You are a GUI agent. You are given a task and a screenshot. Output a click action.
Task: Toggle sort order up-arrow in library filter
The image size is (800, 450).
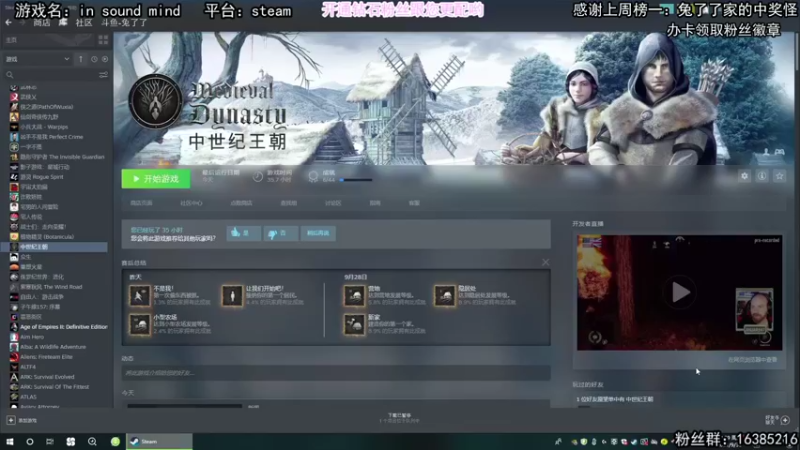(81, 59)
